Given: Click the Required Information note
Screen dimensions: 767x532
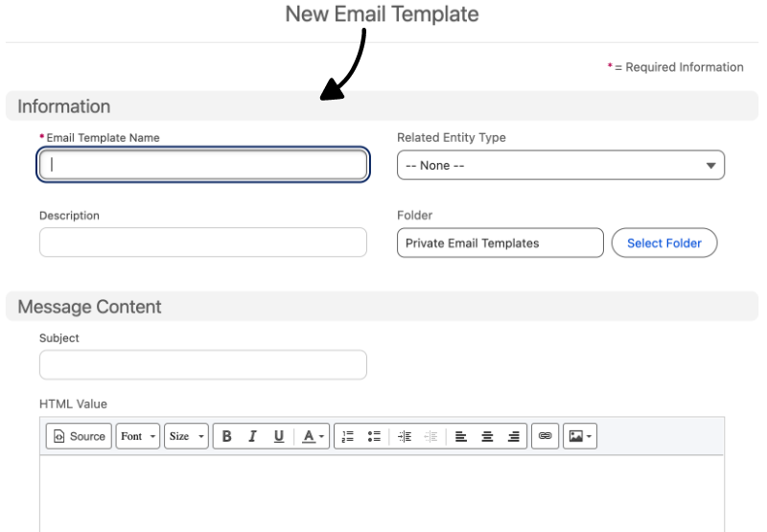Looking at the screenshot, I should pos(676,67).
